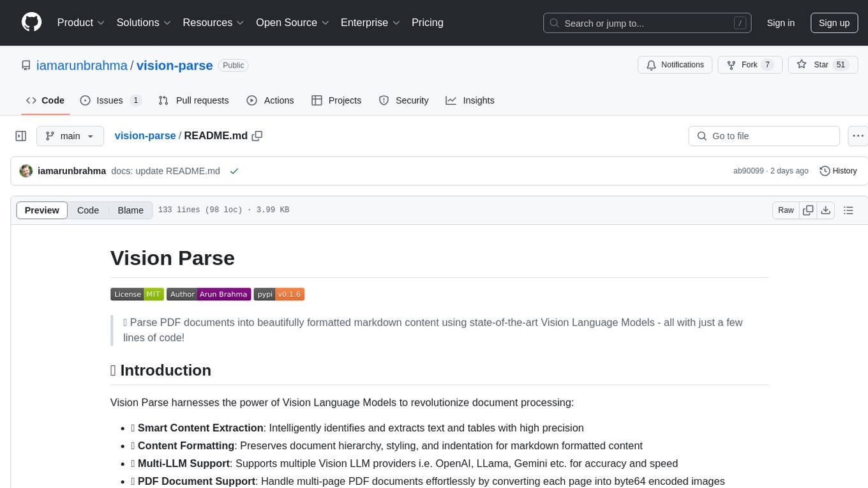868x488 pixels.
Task: Click the pypi v0.1.6 badge
Action: 279,294
